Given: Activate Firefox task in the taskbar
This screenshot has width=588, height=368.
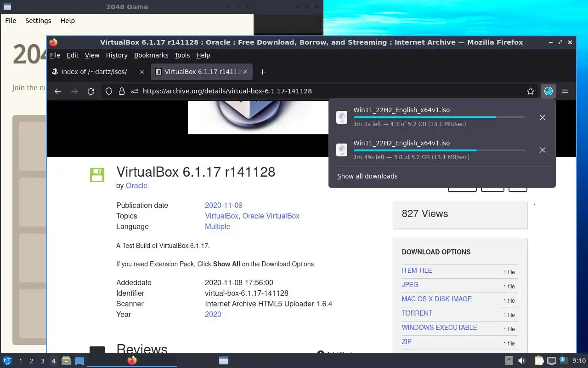Looking at the screenshot, I should click(x=132, y=361).
